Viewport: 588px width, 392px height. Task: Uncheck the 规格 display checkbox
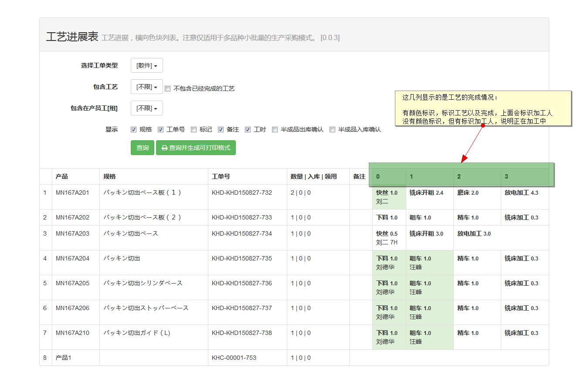pos(134,129)
